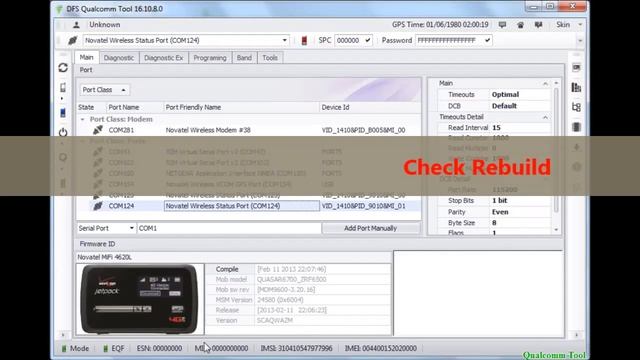Screen dimensions: 640x360
Task: Select the COM281 Novatel Wireless Modem row
Action: 249,130
